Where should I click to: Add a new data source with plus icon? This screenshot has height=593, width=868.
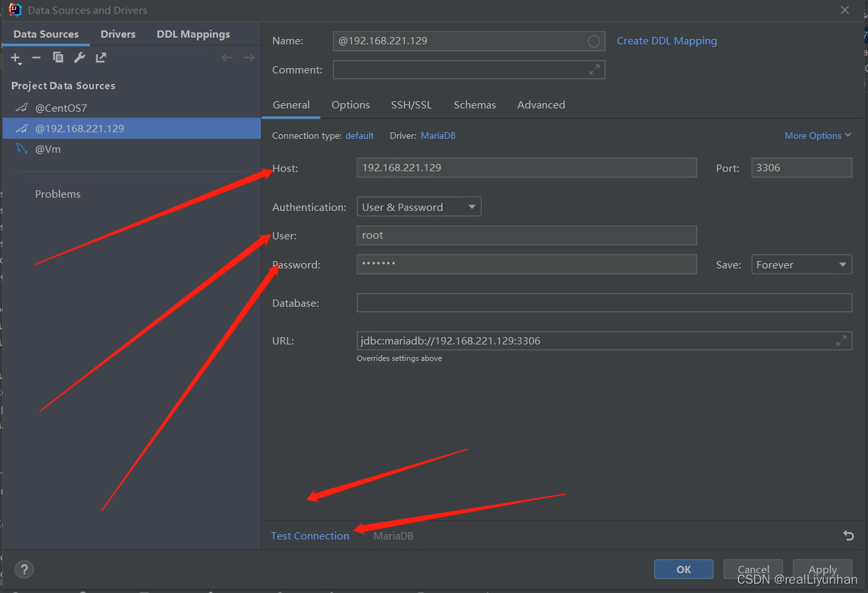(17, 58)
